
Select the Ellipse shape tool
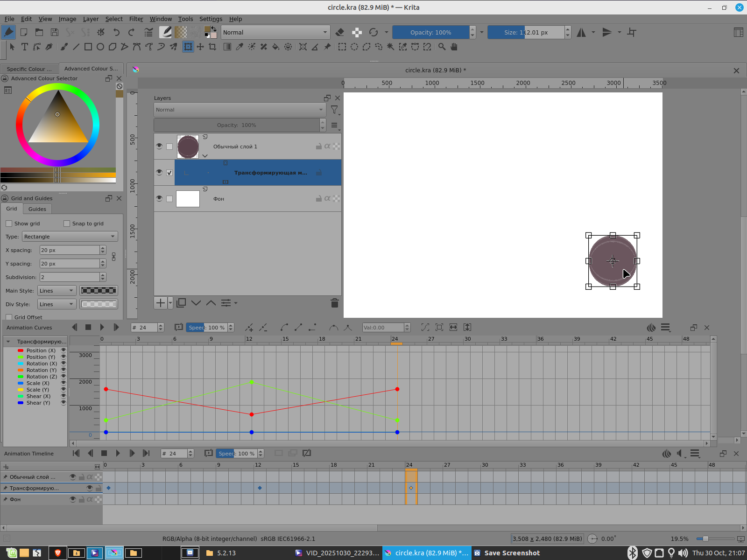tap(100, 47)
